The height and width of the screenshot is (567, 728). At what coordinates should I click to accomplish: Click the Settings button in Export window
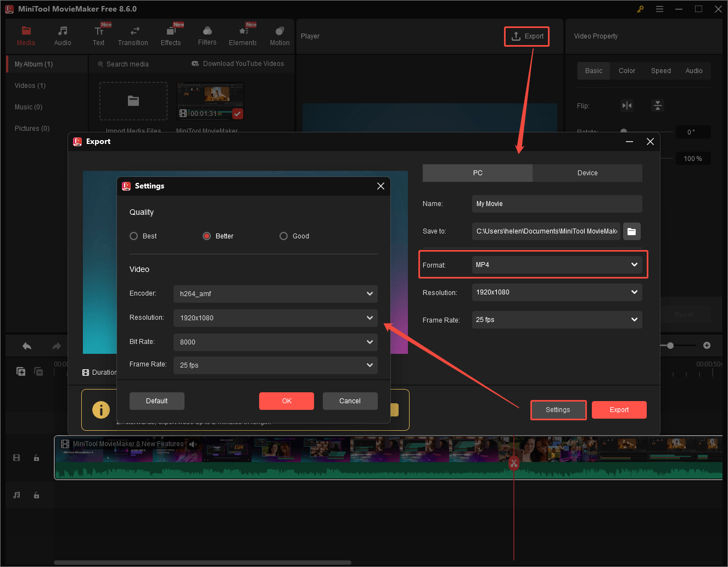pos(558,410)
